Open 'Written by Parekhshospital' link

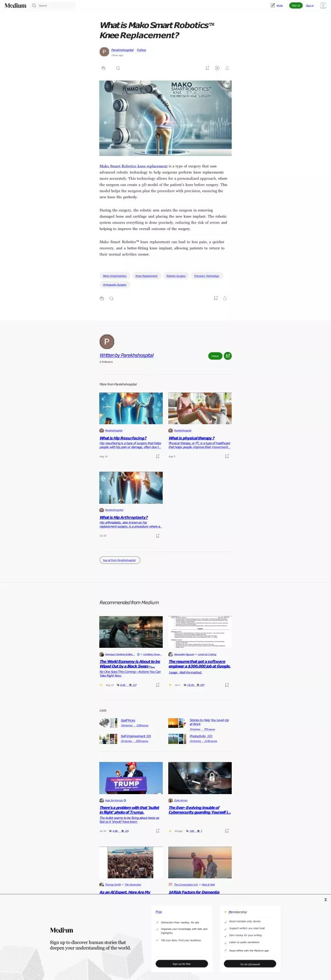pyautogui.click(x=126, y=355)
